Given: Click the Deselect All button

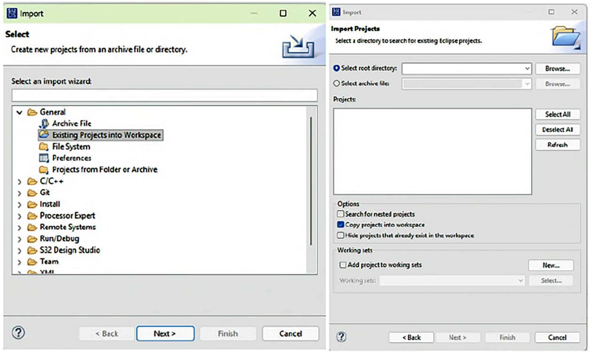Looking at the screenshot, I should [558, 130].
